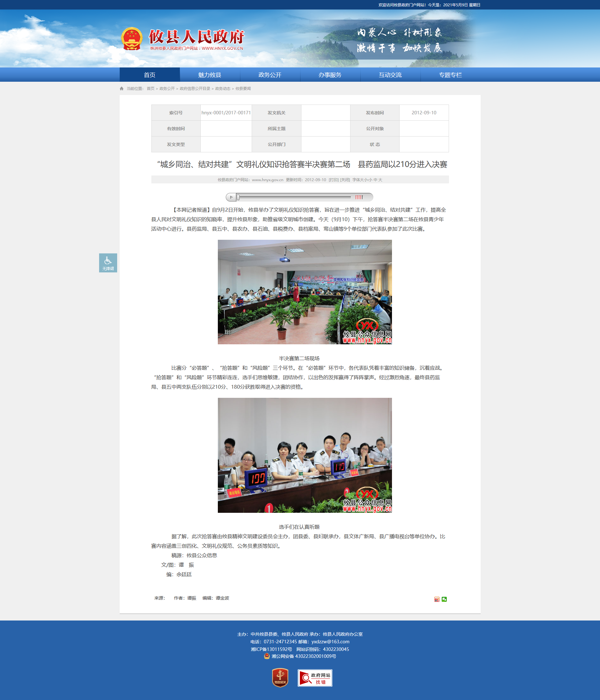Open the 无障碍 accessibility icon
Image resolution: width=600 pixels, height=700 pixels.
(x=108, y=263)
